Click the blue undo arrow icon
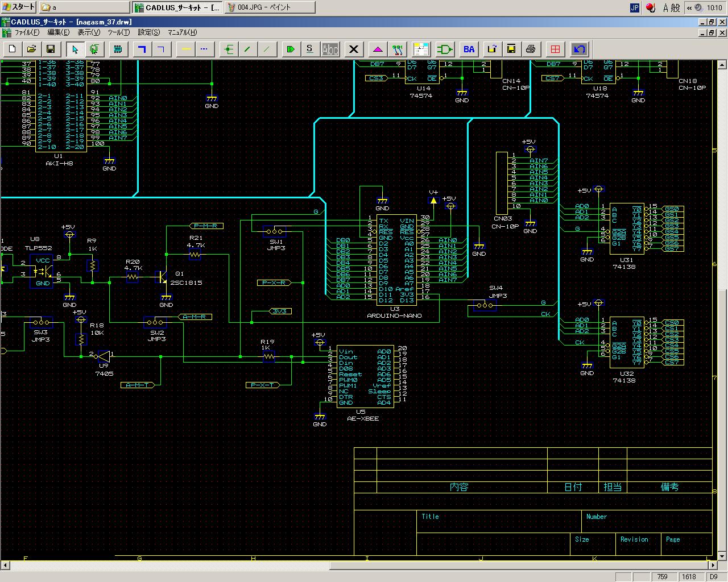The height and width of the screenshot is (582, 728). (579, 49)
